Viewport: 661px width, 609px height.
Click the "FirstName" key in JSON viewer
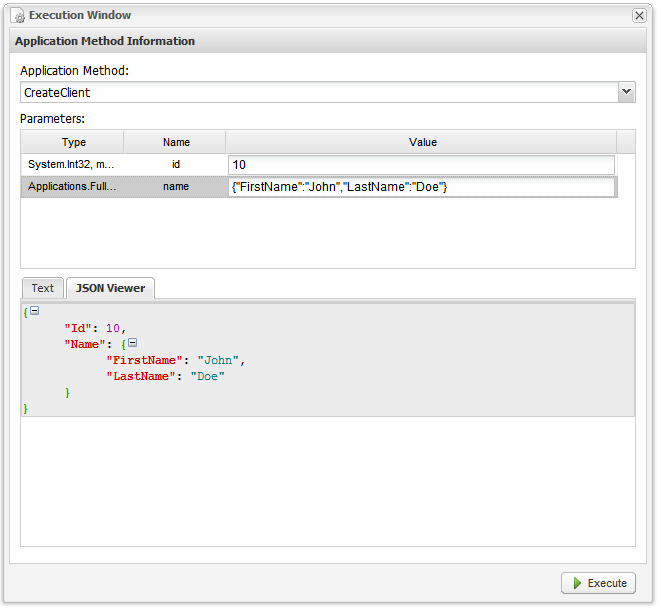tap(145, 362)
